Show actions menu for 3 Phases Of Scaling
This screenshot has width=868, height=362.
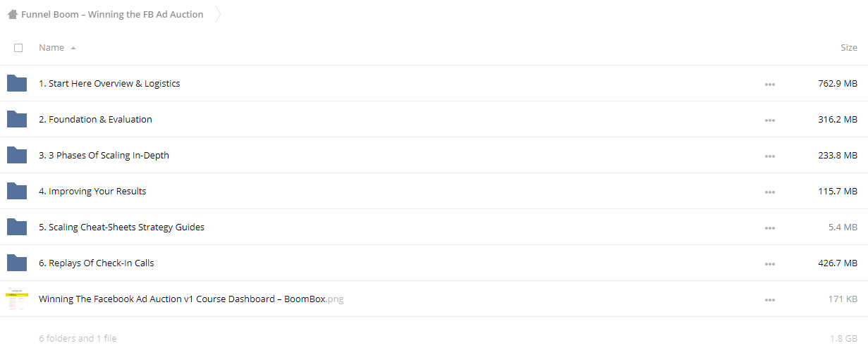[769, 156]
